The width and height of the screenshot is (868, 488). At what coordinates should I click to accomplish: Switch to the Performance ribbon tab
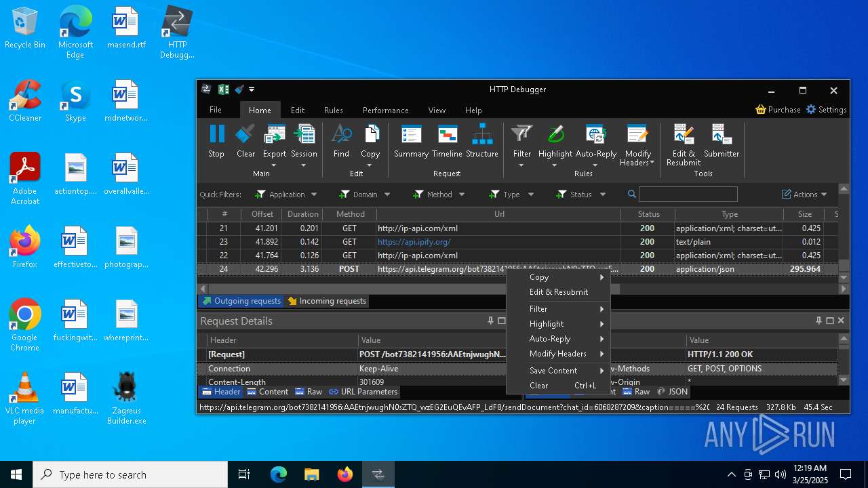(x=386, y=110)
